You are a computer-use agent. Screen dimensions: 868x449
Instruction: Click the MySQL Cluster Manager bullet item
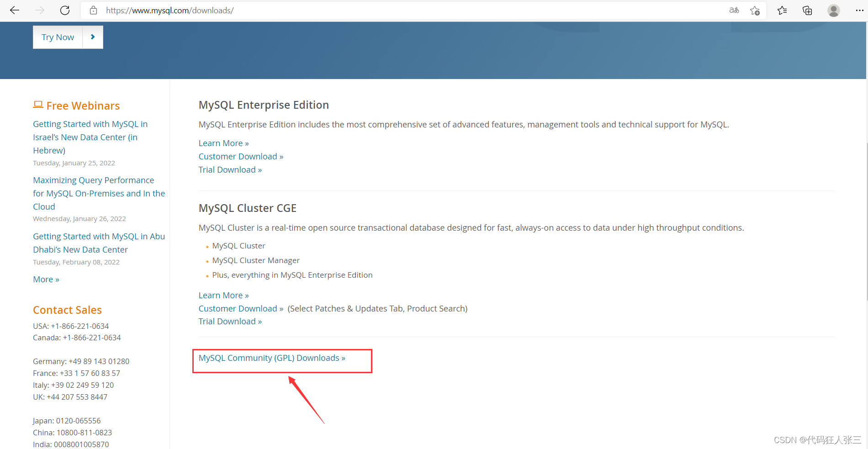coord(256,260)
